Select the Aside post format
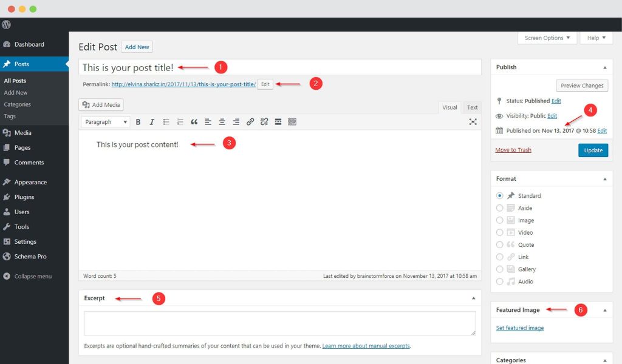 pos(500,208)
